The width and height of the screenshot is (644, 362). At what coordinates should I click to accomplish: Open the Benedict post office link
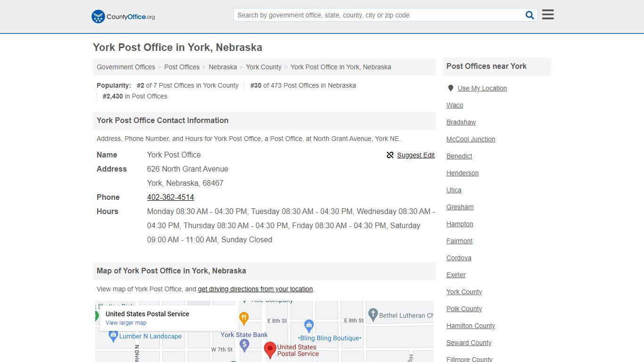point(459,156)
